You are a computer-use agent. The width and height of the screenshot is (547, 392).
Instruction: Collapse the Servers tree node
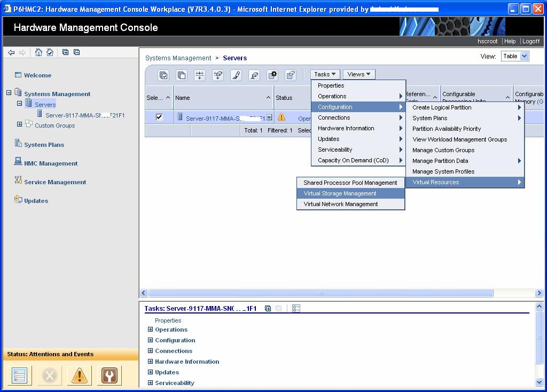20,104
